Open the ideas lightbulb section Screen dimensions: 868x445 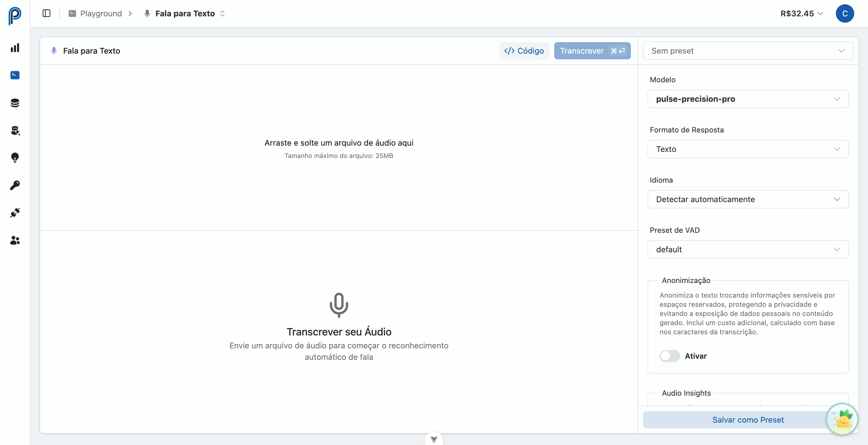point(14,158)
